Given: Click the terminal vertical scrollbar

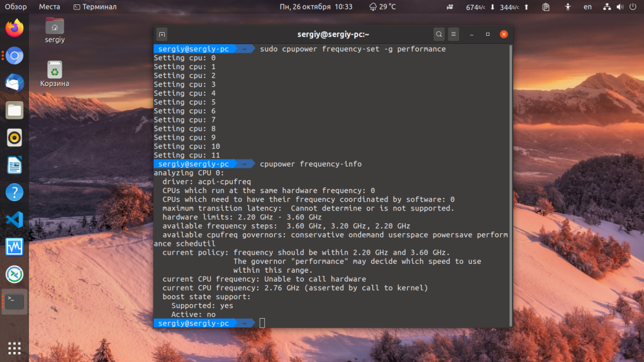Looking at the screenshot, I should pyautogui.click(x=511, y=185).
